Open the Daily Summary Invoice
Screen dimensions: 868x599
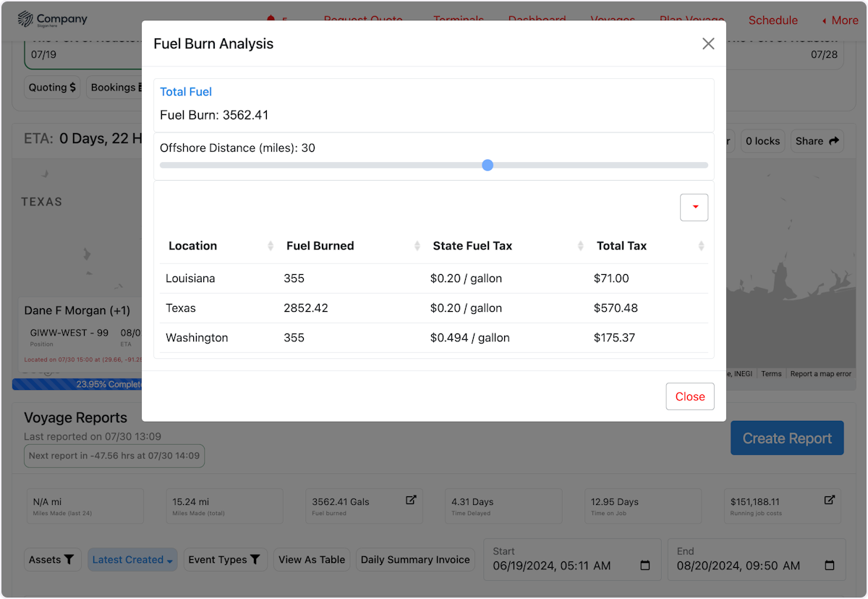(414, 559)
